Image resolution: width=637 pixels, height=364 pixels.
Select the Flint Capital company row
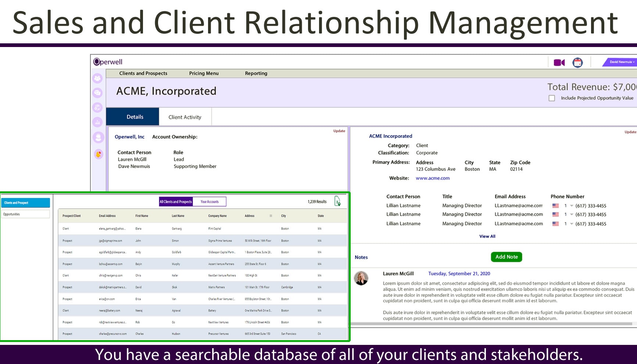(203, 228)
